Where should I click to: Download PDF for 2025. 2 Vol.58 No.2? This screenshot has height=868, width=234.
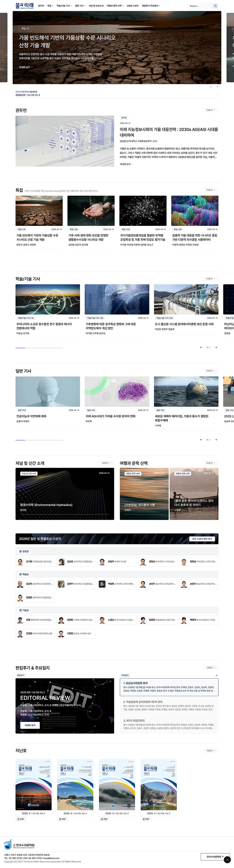(x=146, y=819)
